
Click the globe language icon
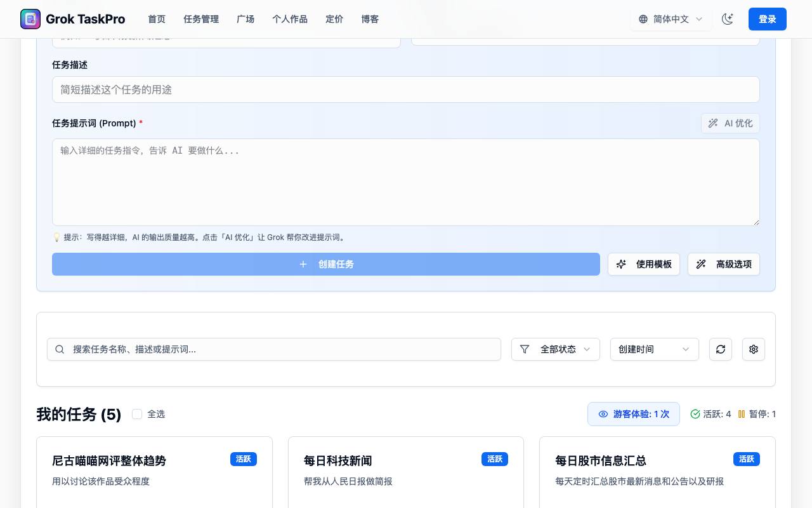(x=643, y=19)
